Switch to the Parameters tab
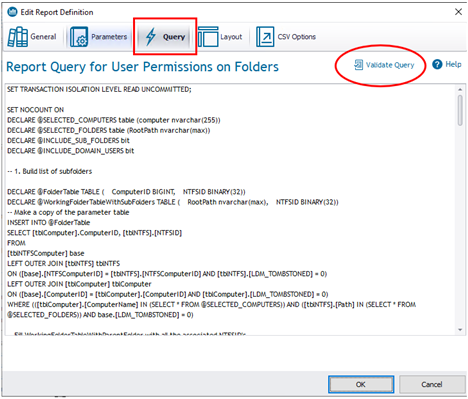Image resolution: width=468 pixels, height=399 pixels. click(109, 37)
